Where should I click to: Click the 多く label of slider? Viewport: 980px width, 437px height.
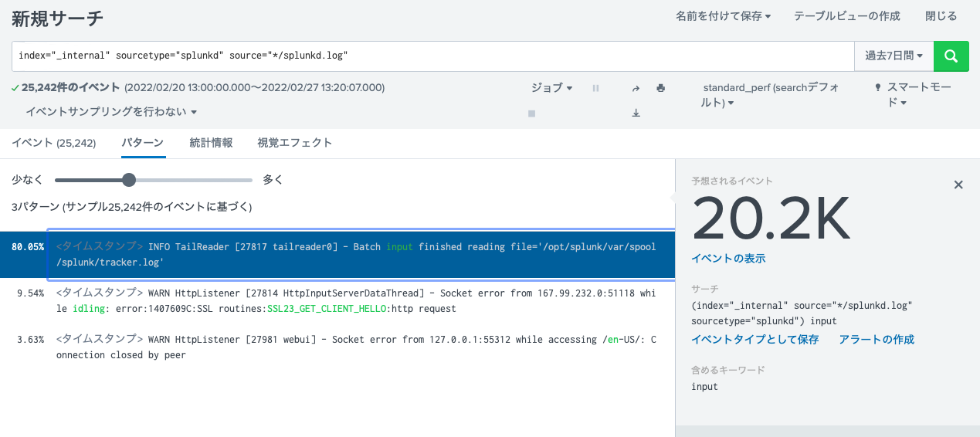tap(273, 180)
